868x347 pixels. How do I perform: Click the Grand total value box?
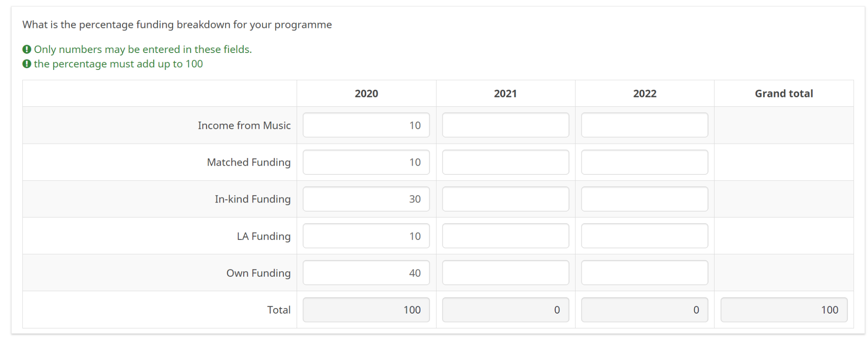(784, 310)
